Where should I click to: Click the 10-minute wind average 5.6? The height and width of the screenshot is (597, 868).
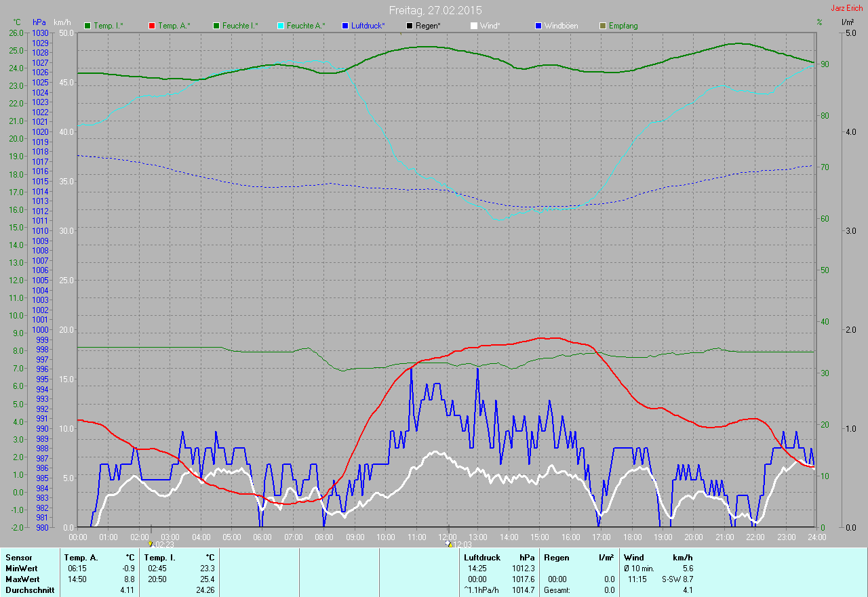pyautogui.click(x=688, y=569)
